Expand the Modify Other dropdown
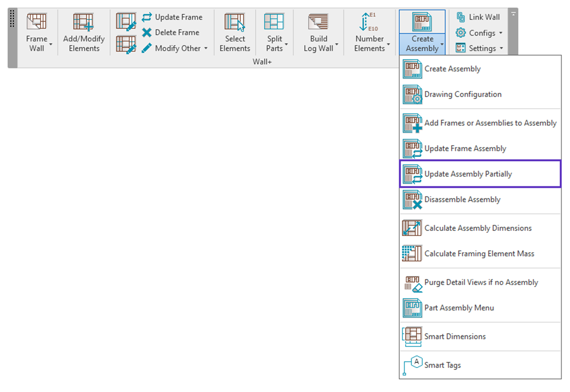Screen dimensions: 570x392 (x=206, y=49)
